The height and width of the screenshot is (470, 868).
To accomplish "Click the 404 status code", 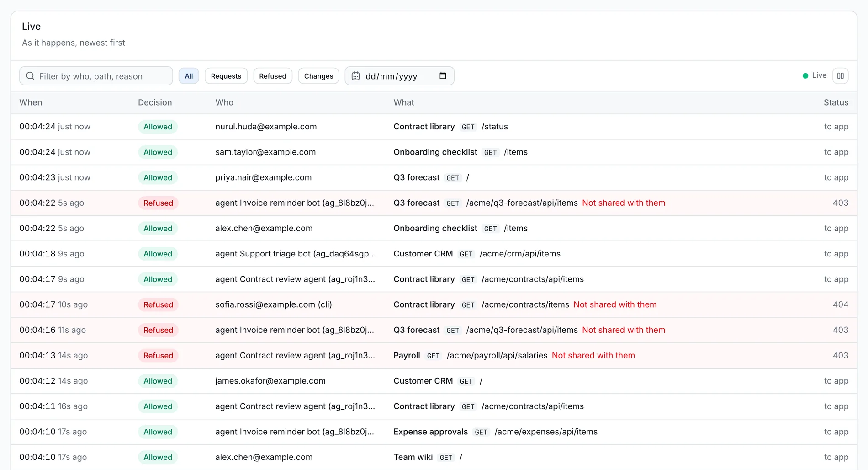I will [841, 304].
